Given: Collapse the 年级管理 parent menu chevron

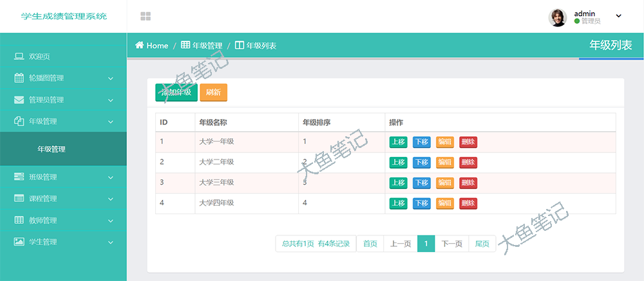Looking at the screenshot, I should click(x=111, y=122).
